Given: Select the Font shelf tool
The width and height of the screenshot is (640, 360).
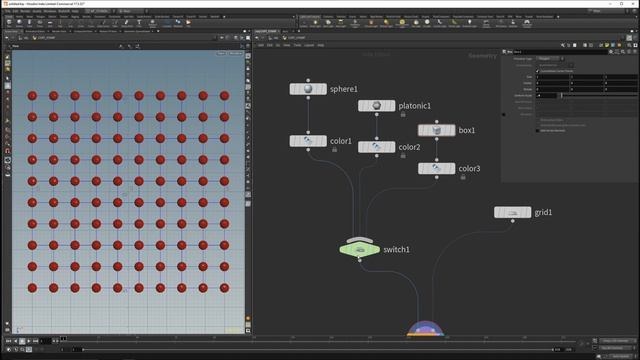Looking at the screenshot, I should 139,24.
